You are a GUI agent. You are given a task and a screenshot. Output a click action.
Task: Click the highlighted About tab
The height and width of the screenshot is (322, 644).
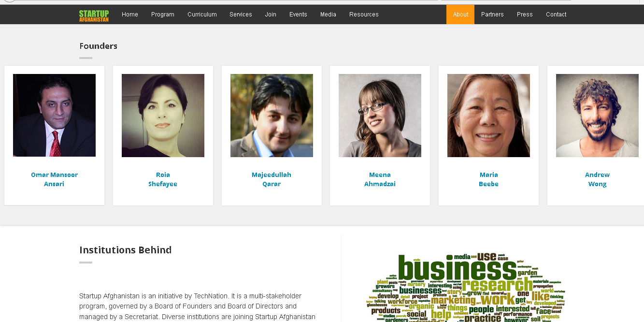[460, 15]
